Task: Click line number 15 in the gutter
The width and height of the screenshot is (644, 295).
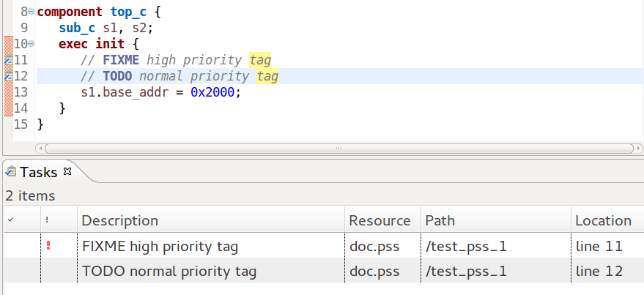Action: pos(21,124)
